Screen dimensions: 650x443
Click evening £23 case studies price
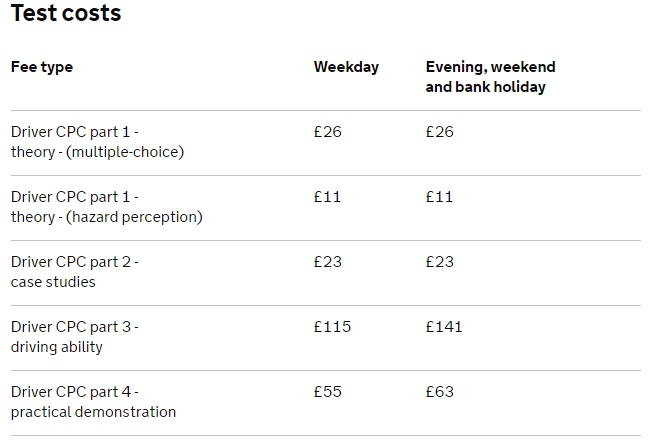point(439,262)
